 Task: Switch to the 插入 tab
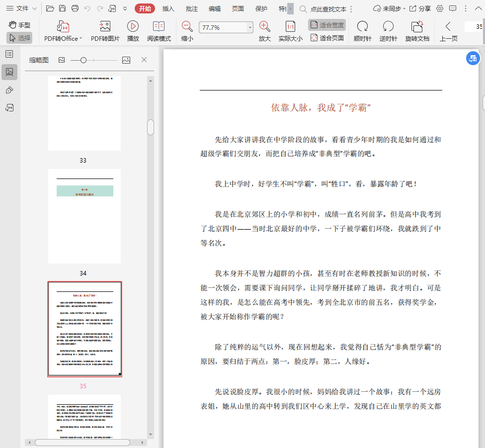(168, 8)
